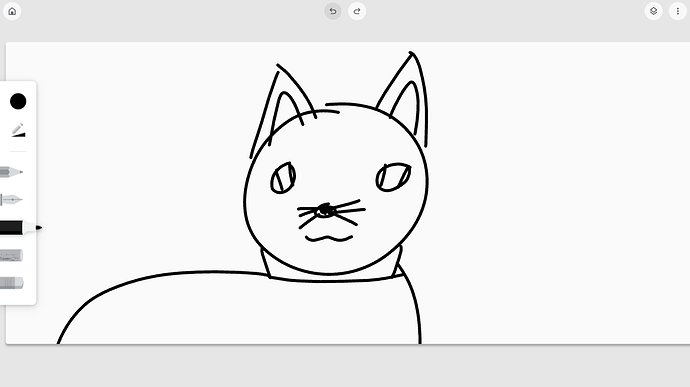Open the three-dot more options menu

click(678, 11)
